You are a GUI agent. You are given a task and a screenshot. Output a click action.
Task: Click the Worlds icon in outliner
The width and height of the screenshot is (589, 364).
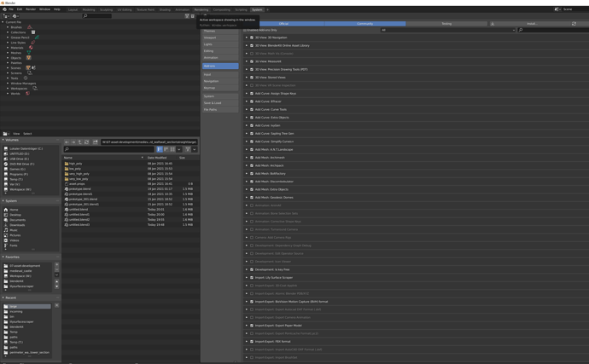pyautogui.click(x=27, y=94)
